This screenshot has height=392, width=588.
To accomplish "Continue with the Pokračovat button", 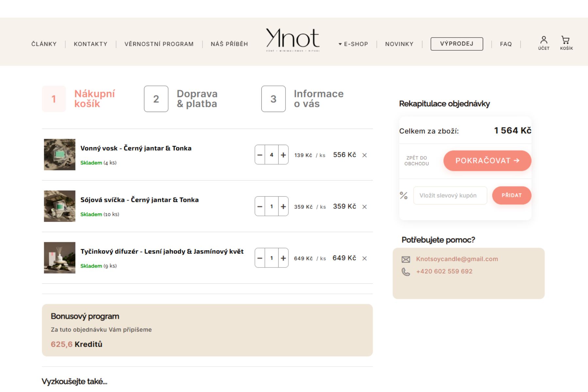I will pyautogui.click(x=487, y=161).
